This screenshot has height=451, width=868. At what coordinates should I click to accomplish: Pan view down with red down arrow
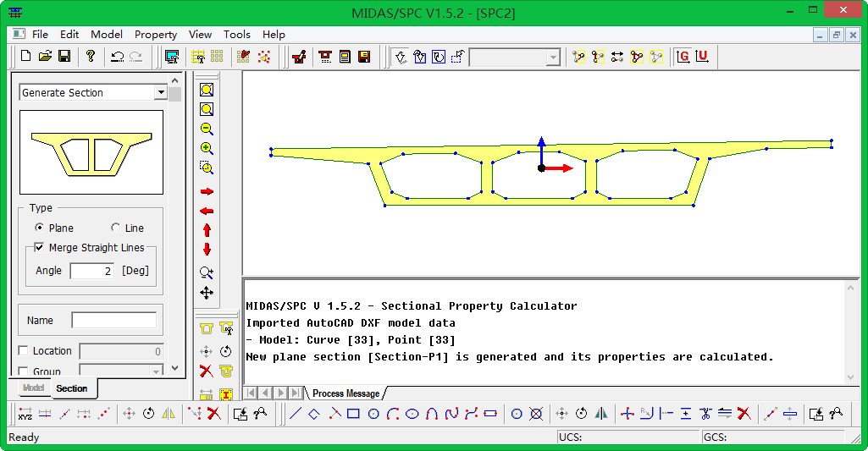coord(207,249)
